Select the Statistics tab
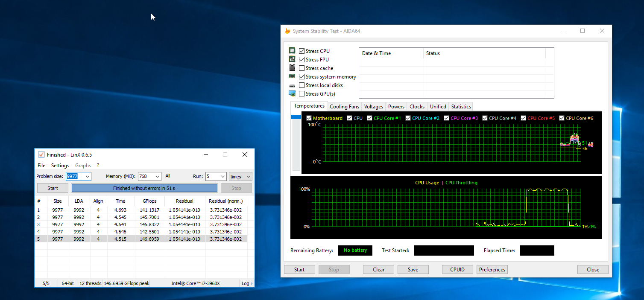 [x=461, y=107]
